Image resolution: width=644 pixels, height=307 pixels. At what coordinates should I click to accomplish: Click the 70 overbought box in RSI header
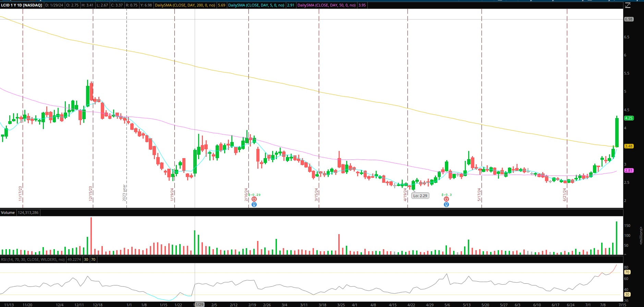point(93,259)
